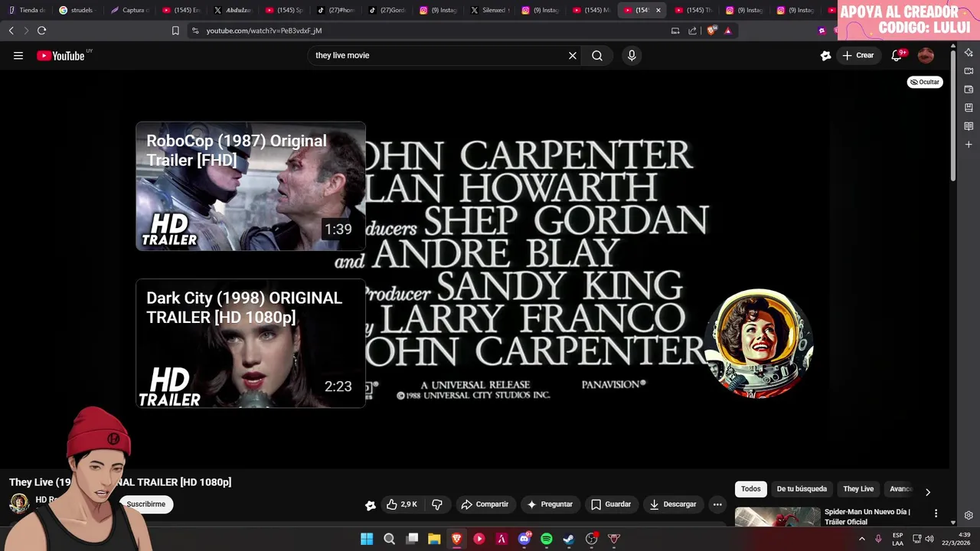The height and width of the screenshot is (551, 980).
Task: Open Spotify from the taskbar
Action: [x=547, y=539]
